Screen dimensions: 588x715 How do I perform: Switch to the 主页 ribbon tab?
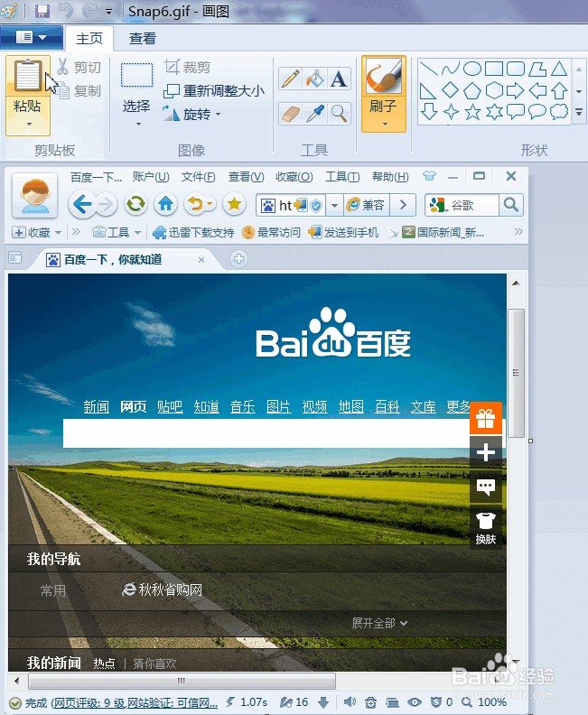[x=89, y=38]
